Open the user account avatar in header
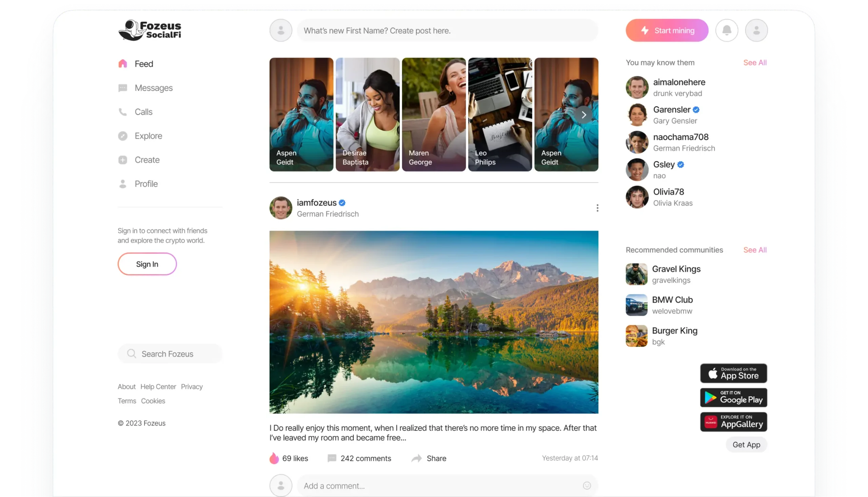Image resolution: width=868 pixels, height=497 pixels. 756,31
